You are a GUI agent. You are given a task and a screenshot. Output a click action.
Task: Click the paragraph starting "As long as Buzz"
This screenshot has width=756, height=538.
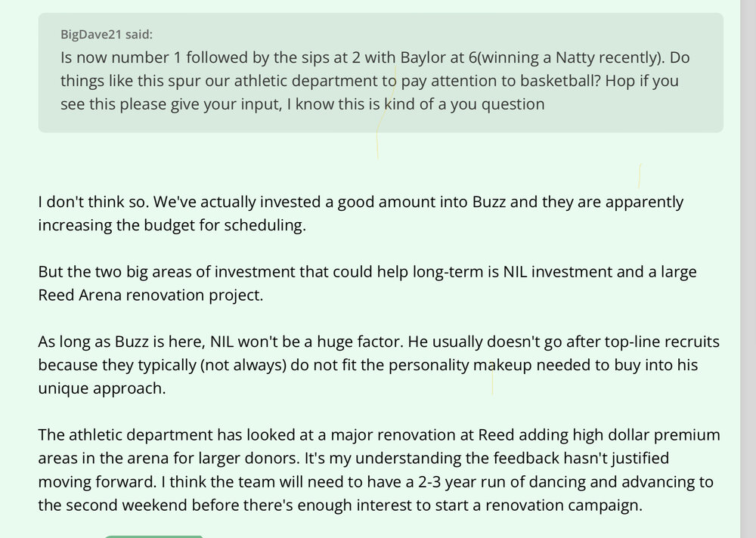(x=368, y=365)
